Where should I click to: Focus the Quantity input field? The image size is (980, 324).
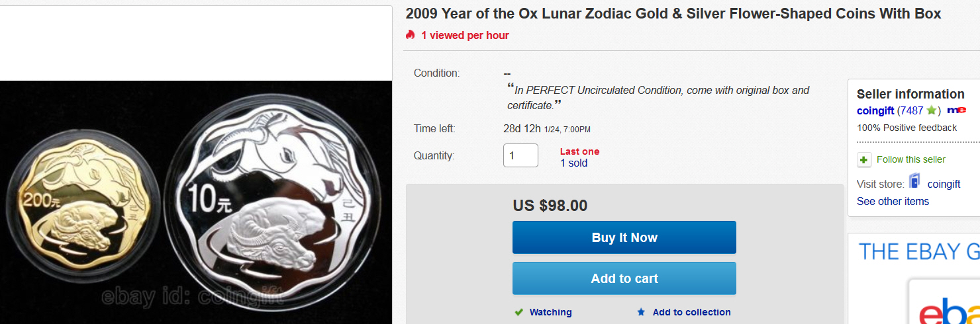pos(520,155)
